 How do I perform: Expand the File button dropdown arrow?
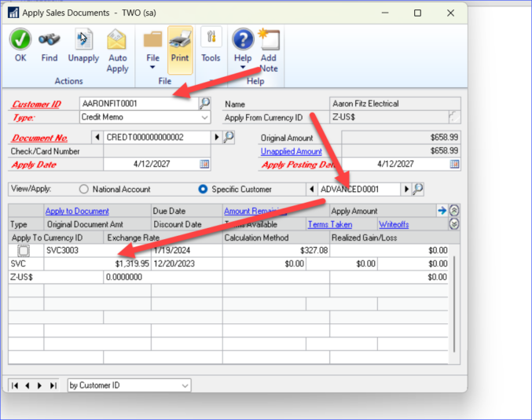(153, 68)
